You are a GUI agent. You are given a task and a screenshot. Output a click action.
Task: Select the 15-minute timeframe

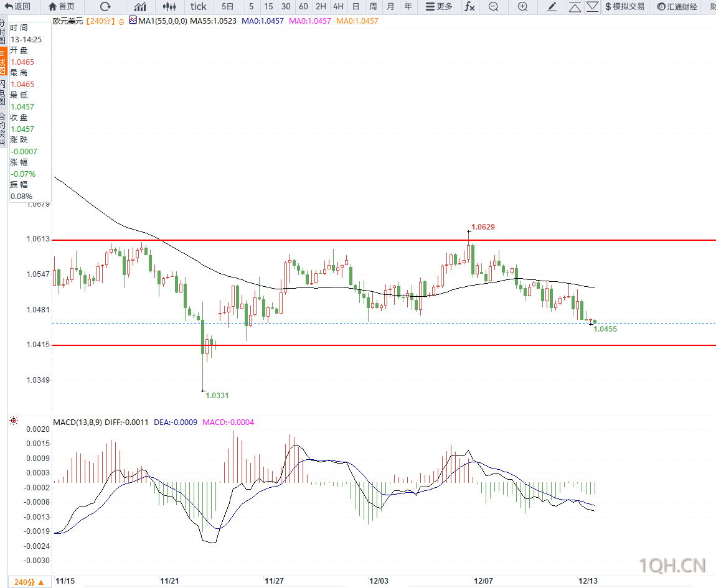click(x=268, y=7)
